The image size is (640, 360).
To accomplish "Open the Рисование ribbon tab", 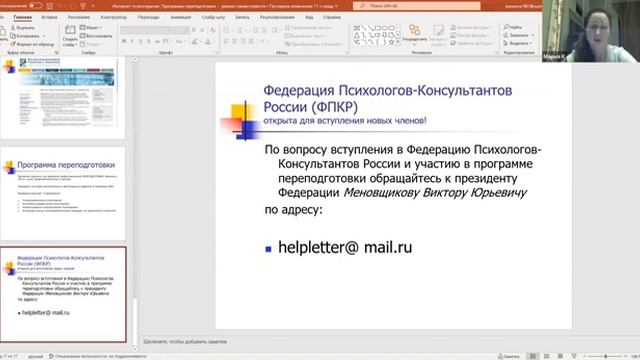I will point(79,18).
